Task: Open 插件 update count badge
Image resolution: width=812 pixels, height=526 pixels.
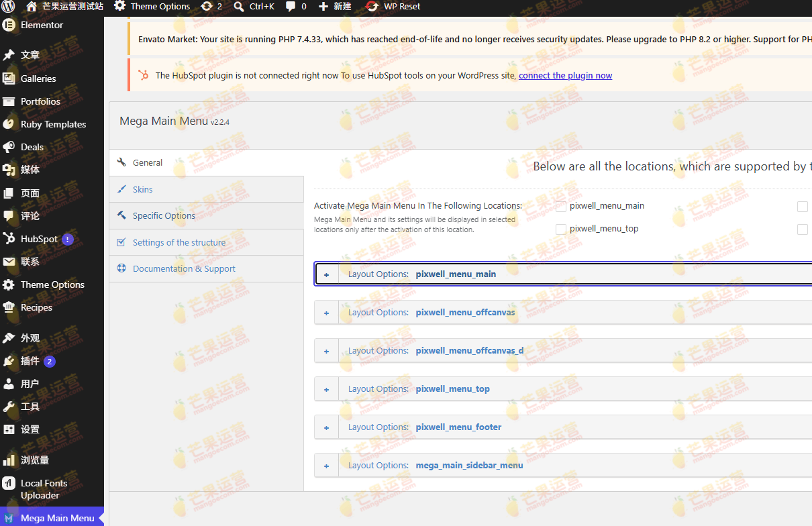Action: pos(50,361)
